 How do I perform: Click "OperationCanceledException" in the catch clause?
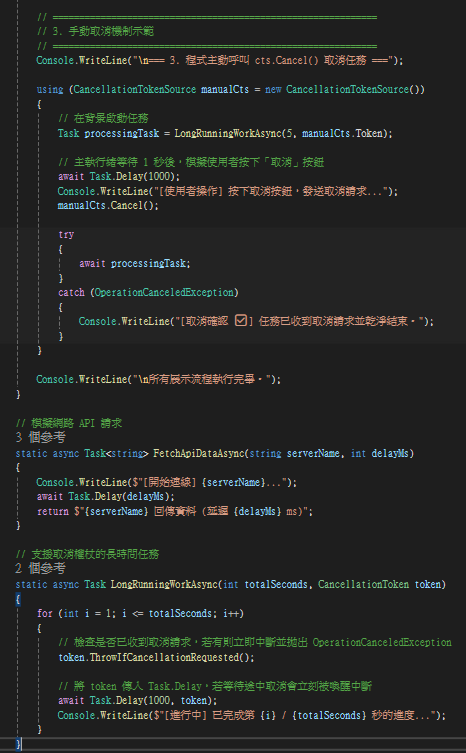click(x=164, y=293)
